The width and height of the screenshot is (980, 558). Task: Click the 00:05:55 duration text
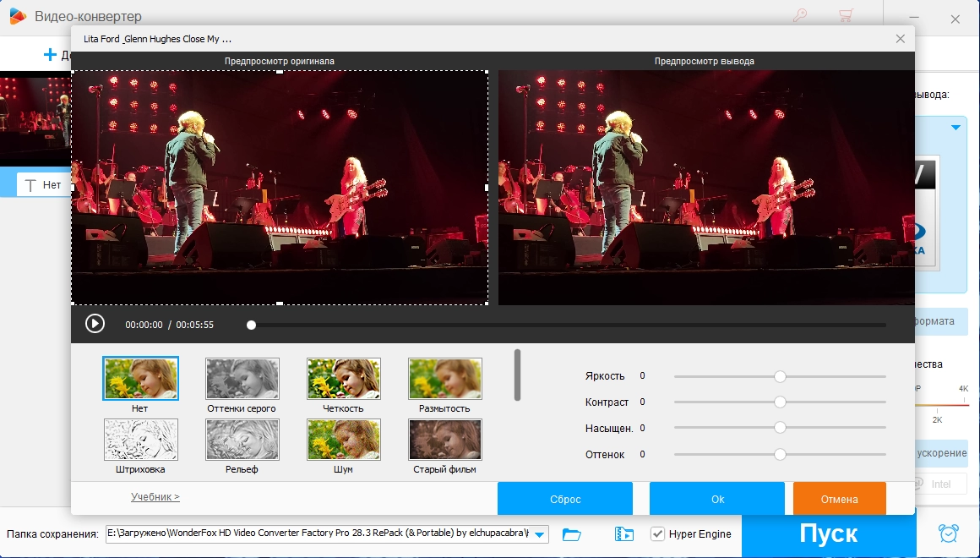[194, 325]
